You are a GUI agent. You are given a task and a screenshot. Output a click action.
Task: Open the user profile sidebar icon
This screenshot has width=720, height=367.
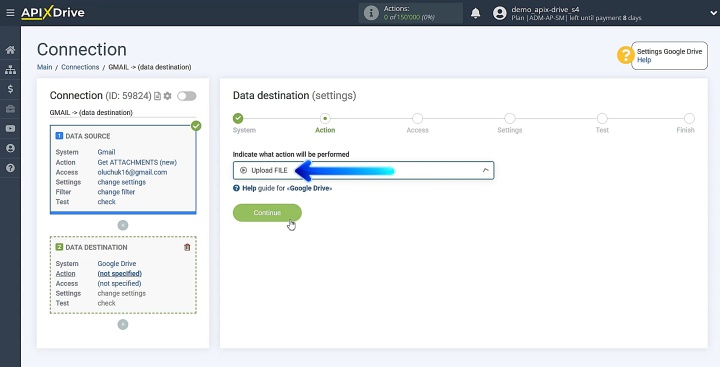coord(10,148)
